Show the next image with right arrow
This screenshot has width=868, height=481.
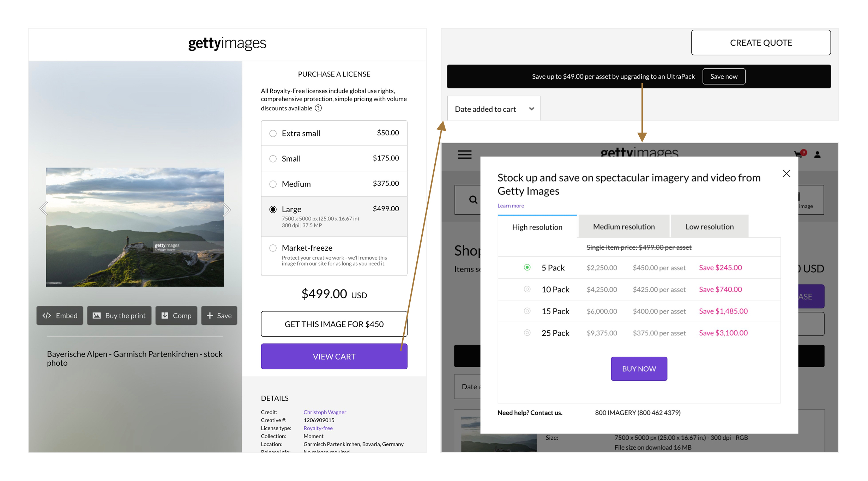click(227, 210)
